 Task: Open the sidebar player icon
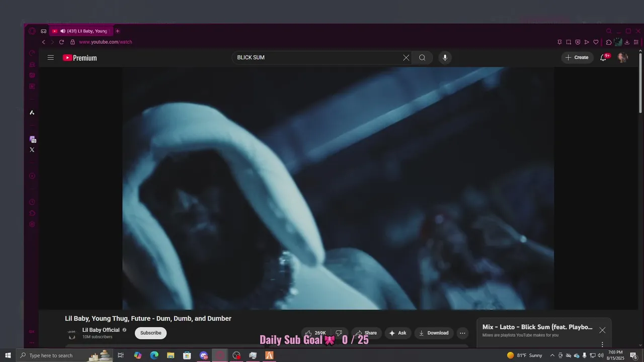click(32, 176)
